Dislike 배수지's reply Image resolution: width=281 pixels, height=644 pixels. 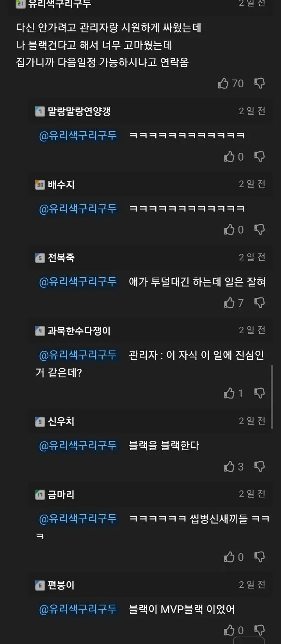point(260,230)
